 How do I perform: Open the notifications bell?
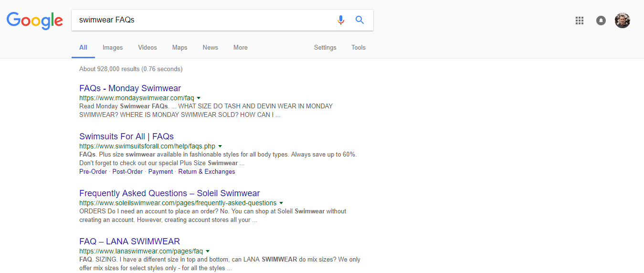click(x=601, y=21)
